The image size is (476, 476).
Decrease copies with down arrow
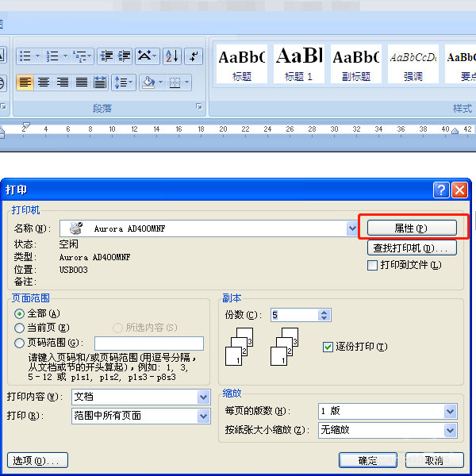click(324, 318)
